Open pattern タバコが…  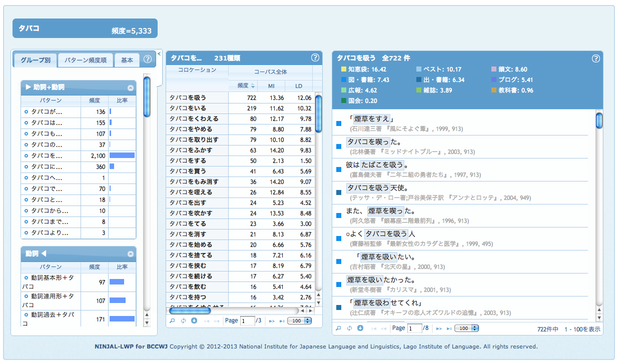pyautogui.click(x=47, y=112)
